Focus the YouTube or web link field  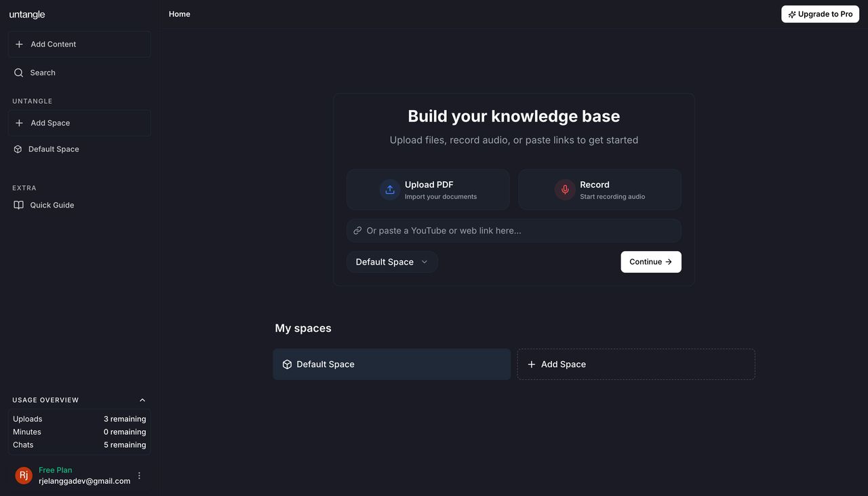tap(514, 231)
